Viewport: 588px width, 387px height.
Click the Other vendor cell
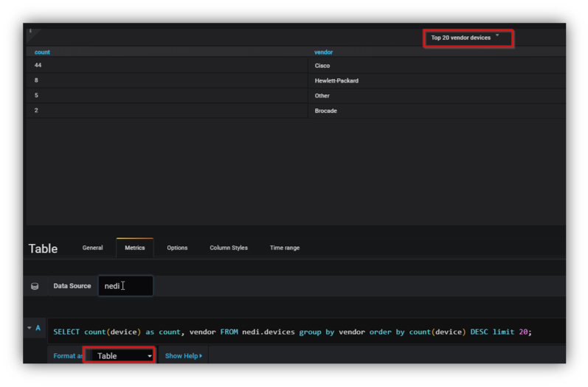322,96
